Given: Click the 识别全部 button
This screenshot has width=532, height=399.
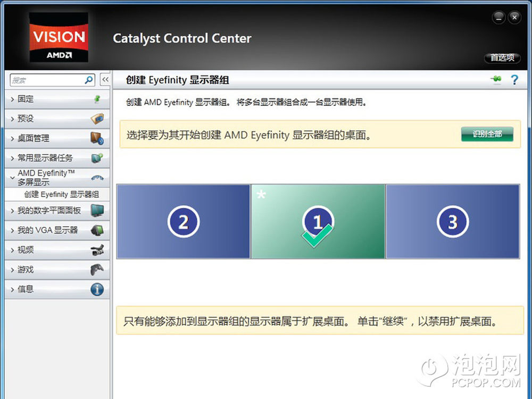Looking at the screenshot, I should tap(487, 134).
